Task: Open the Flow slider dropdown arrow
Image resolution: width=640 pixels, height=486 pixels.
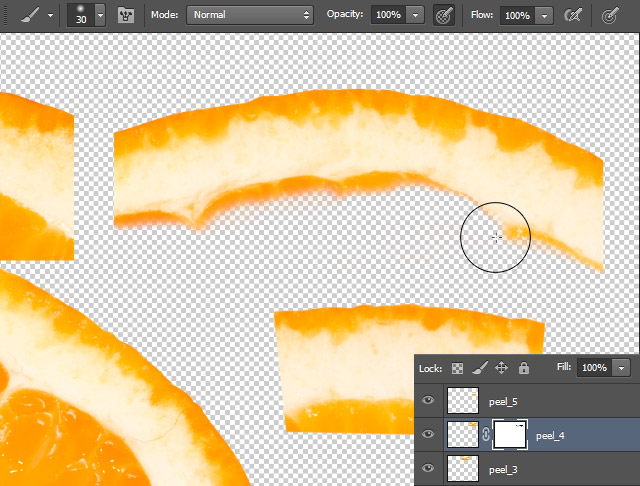Action: (544, 16)
